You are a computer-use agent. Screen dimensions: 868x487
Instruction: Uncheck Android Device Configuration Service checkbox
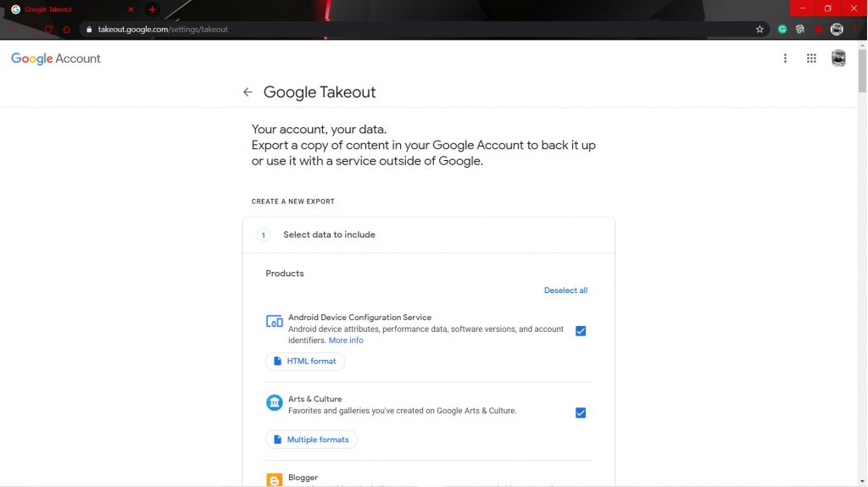[580, 331]
